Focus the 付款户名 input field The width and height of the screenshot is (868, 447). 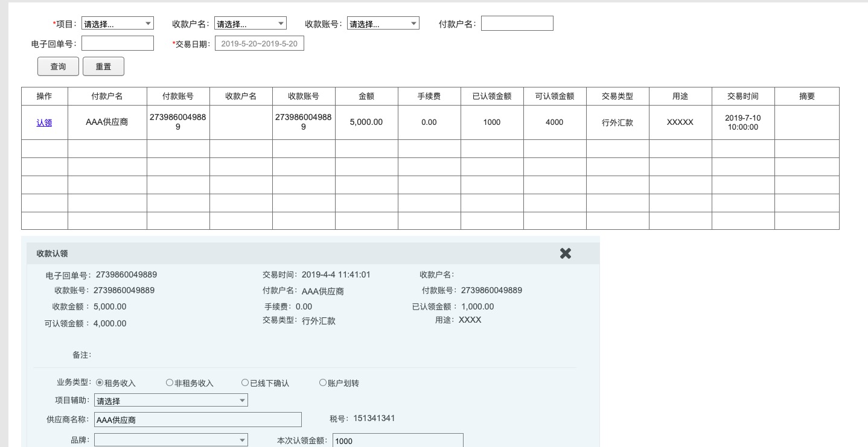coord(517,24)
